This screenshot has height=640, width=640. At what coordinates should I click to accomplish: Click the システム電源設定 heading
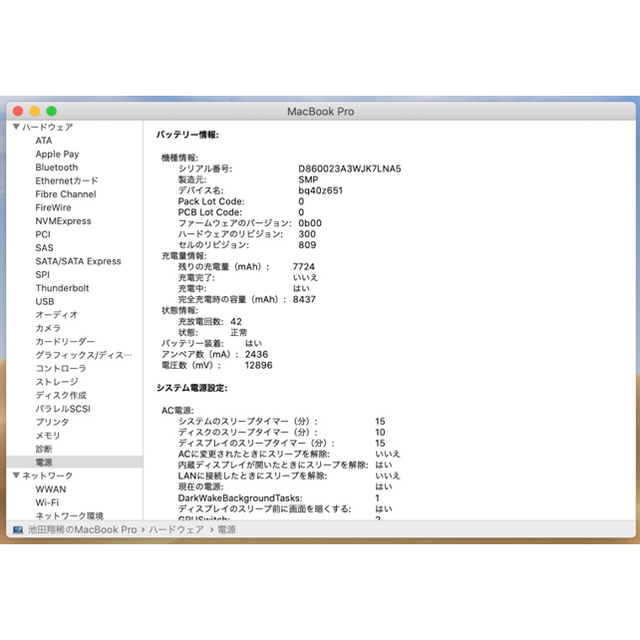192,388
